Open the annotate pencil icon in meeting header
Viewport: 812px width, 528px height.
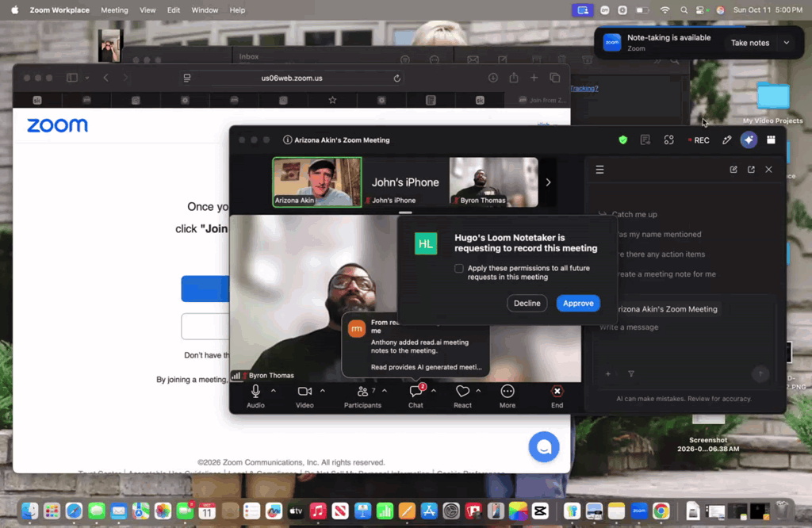point(726,140)
